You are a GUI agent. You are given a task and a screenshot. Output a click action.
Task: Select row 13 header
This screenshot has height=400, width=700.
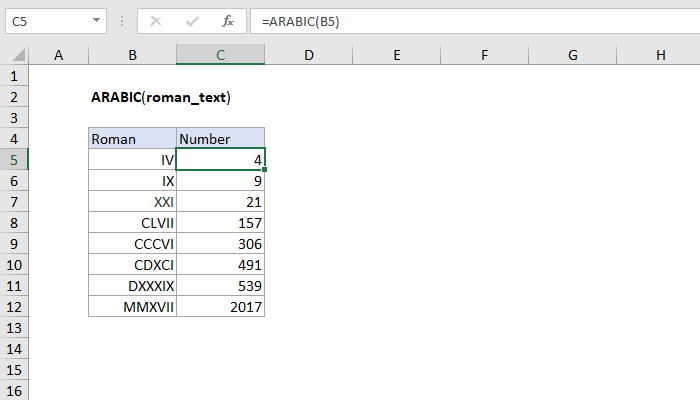tap(14, 328)
